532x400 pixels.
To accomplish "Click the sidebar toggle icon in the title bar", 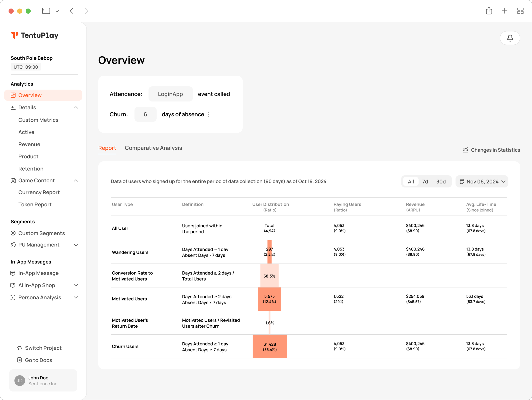I will point(46,11).
